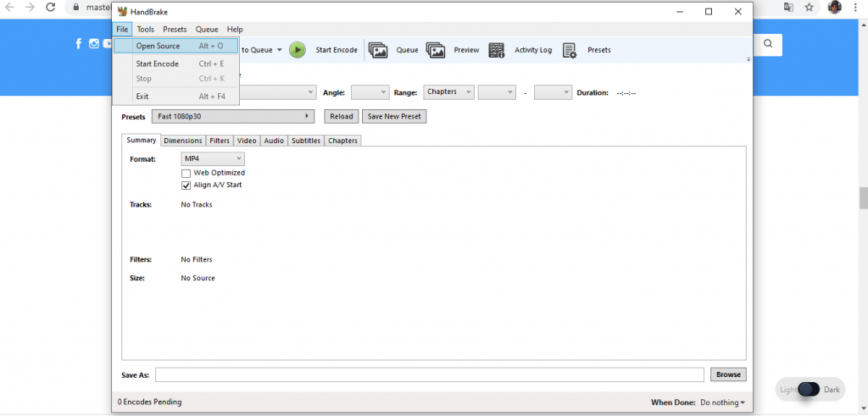Toggle the Light/Dark mode switch
The height and width of the screenshot is (416, 868).
[810, 390]
